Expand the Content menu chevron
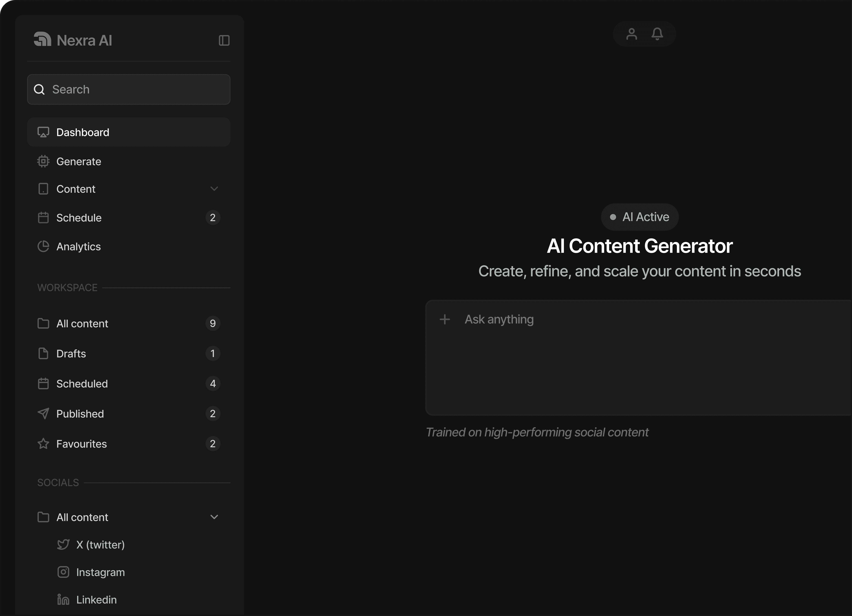 point(214,189)
